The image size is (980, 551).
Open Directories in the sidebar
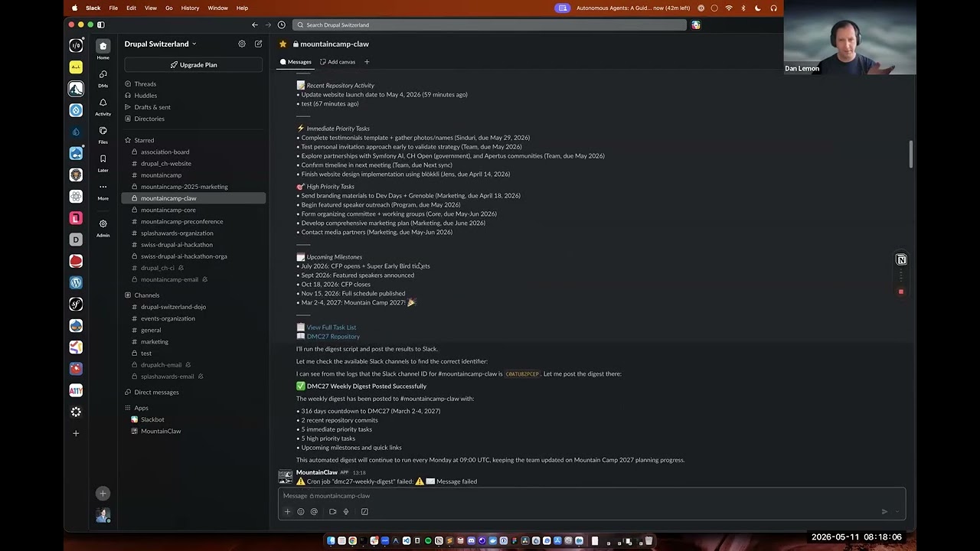149,119
